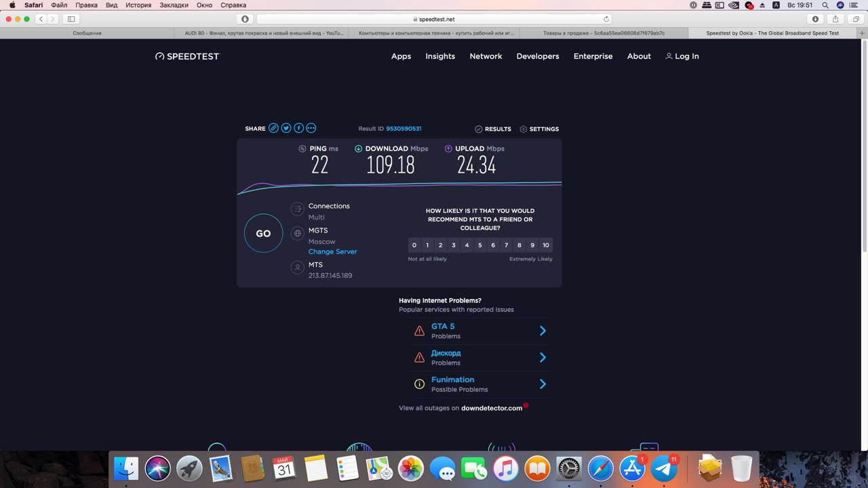Click the UPLOAD speed value 24.34
This screenshot has height=488, width=868.
477,165
